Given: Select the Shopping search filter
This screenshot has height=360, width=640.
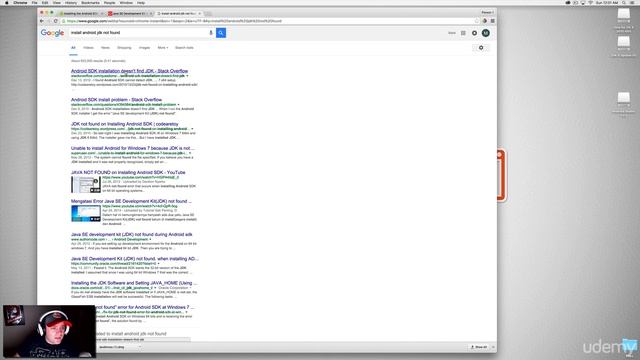Looking at the screenshot, I should click(124, 48).
